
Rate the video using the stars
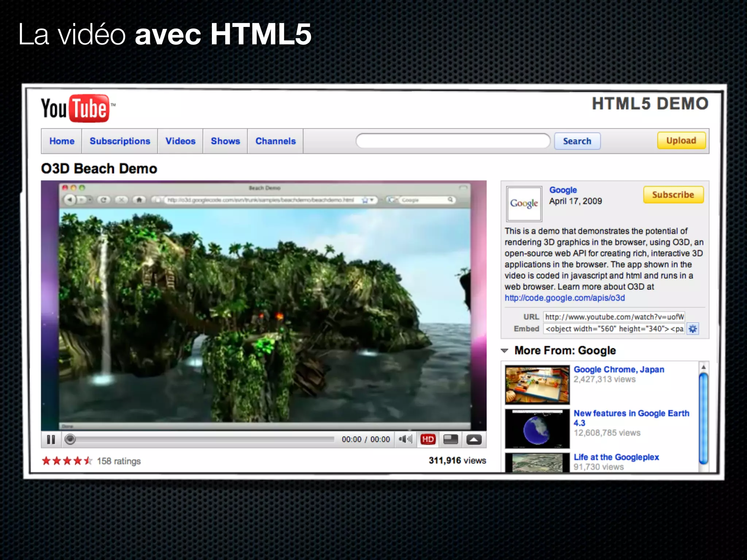(67, 461)
